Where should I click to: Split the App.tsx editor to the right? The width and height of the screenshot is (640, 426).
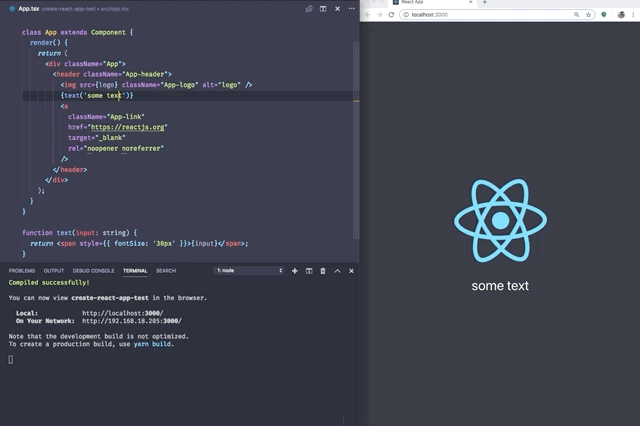[x=323, y=9]
